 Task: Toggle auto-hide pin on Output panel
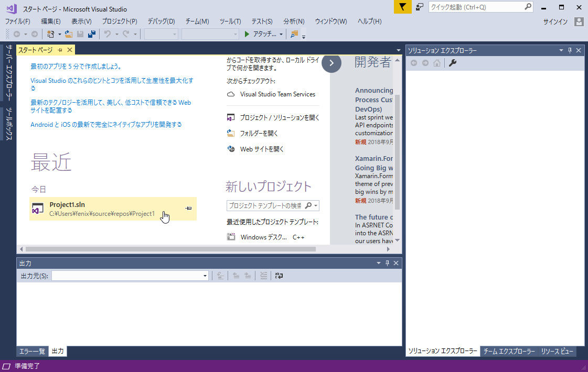pos(388,263)
